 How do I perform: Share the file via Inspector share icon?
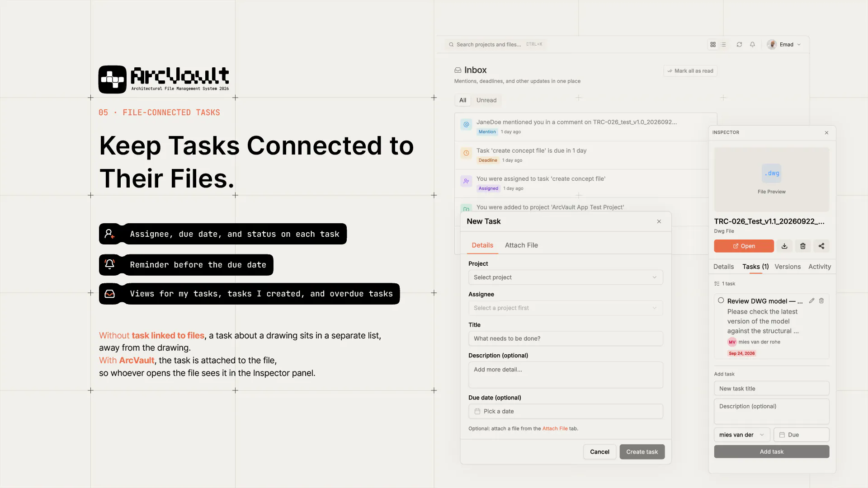821,246
